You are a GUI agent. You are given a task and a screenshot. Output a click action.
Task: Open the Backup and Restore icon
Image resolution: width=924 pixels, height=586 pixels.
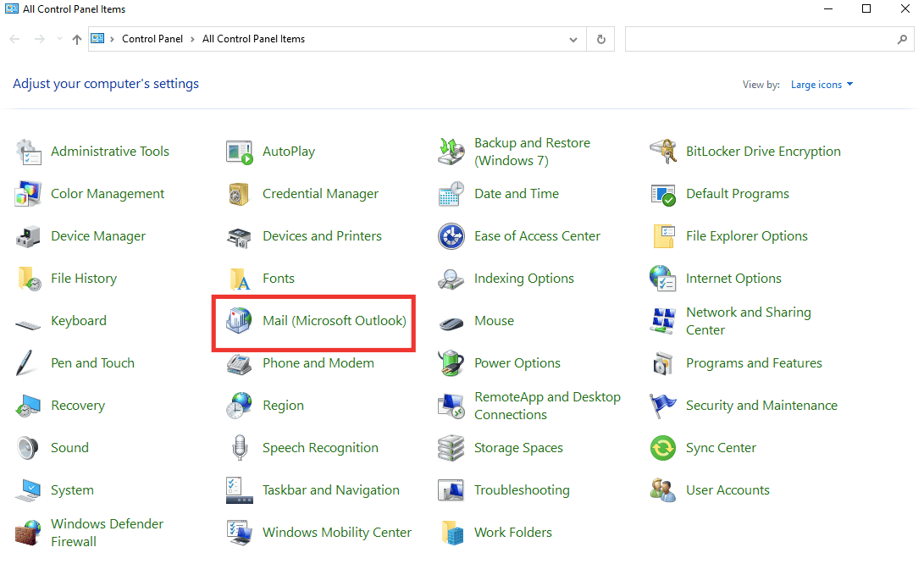(x=451, y=152)
